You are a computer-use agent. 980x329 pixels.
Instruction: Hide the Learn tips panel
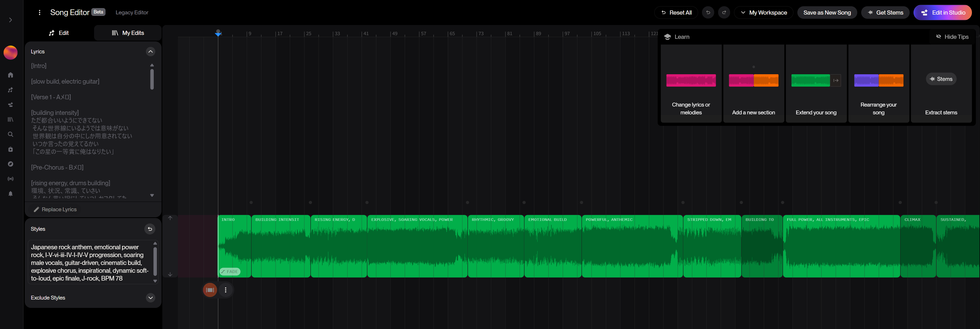953,36
